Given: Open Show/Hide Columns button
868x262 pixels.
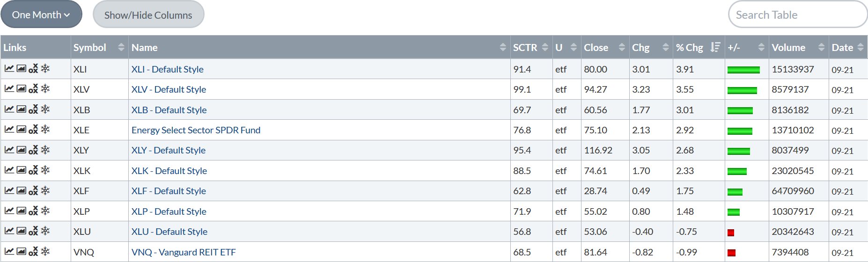Looking at the screenshot, I should click(x=148, y=15).
